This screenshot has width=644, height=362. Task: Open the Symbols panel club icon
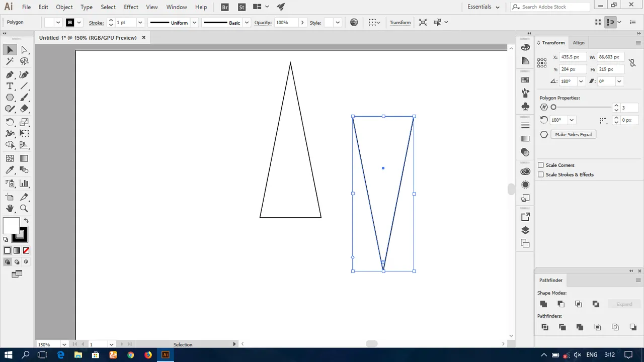pyautogui.click(x=525, y=107)
